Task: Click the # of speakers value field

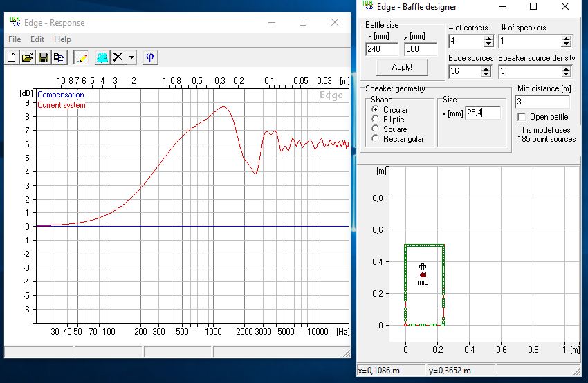Action: point(530,41)
